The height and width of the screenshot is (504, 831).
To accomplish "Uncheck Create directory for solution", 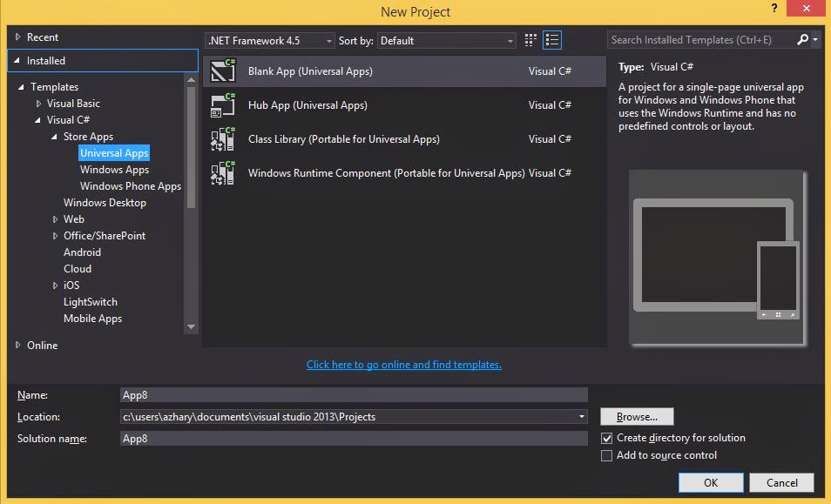I will (606, 438).
